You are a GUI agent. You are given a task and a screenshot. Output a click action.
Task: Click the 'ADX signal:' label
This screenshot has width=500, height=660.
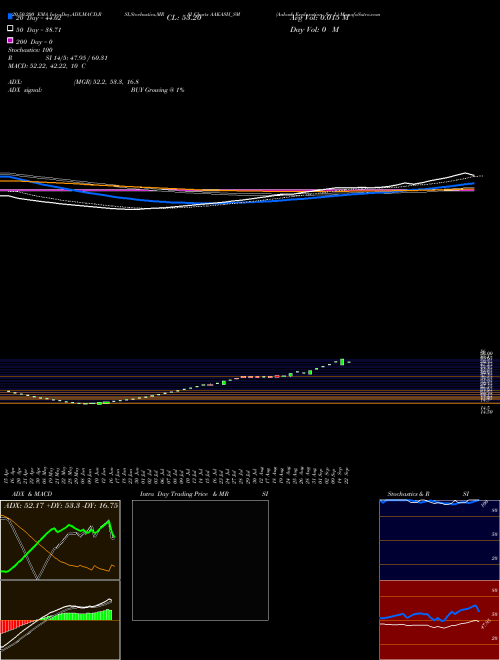pyautogui.click(x=25, y=90)
